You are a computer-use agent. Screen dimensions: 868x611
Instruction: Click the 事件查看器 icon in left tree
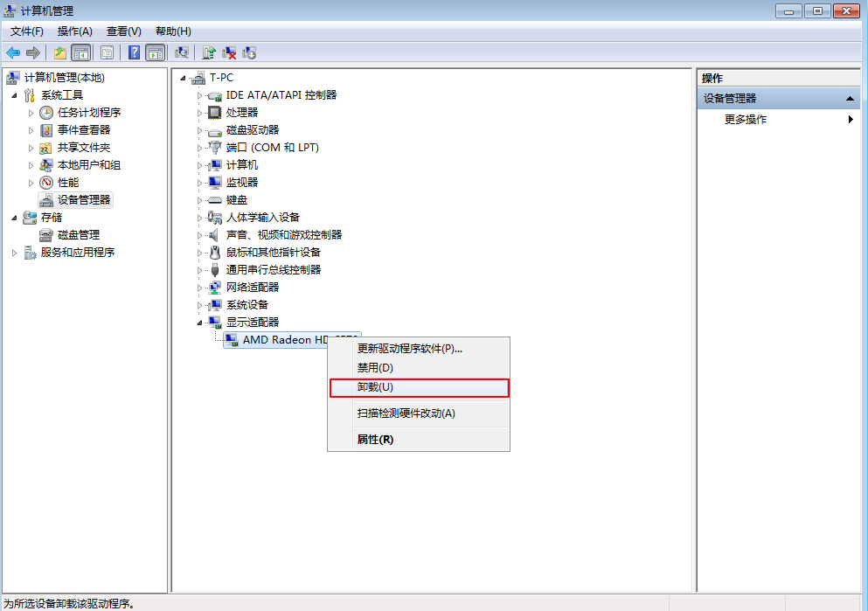[x=46, y=130]
